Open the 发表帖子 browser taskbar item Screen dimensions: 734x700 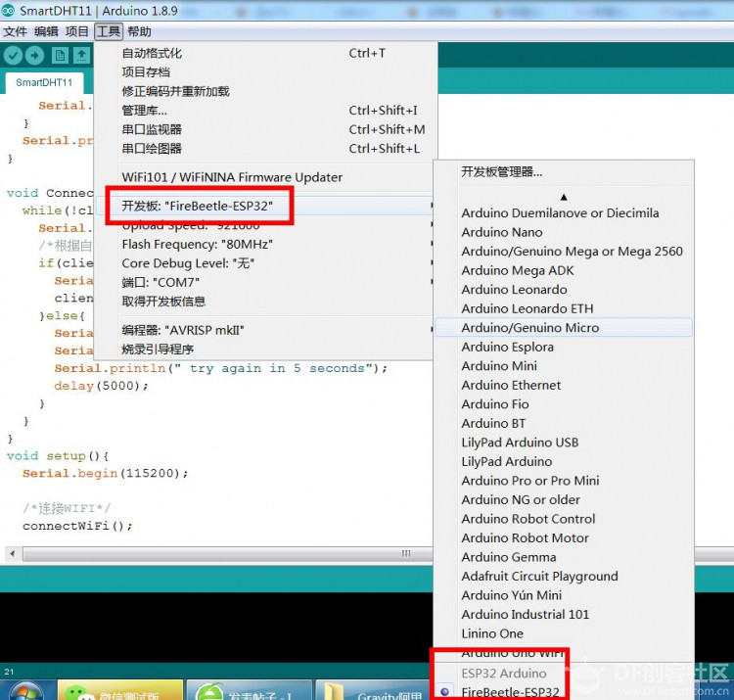pyautogui.click(x=249, y=690)
